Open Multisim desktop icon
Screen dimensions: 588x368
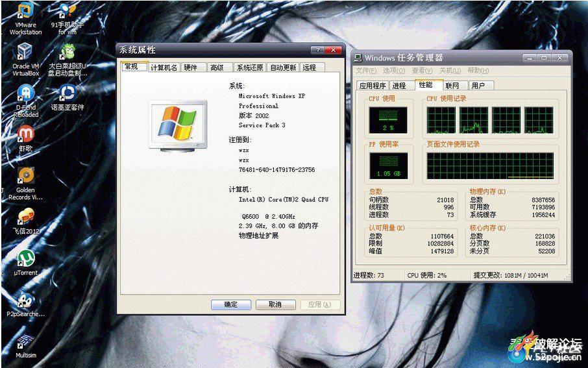point(25,346)
